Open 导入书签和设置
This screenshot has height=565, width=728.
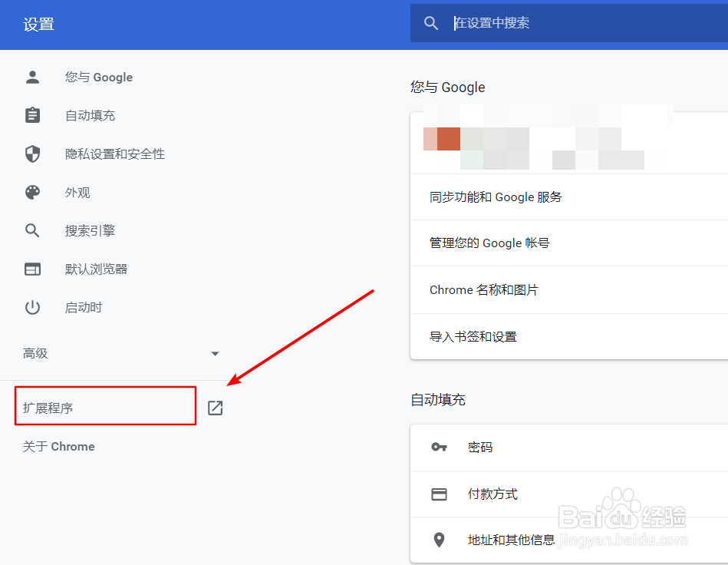click(473, 336)
